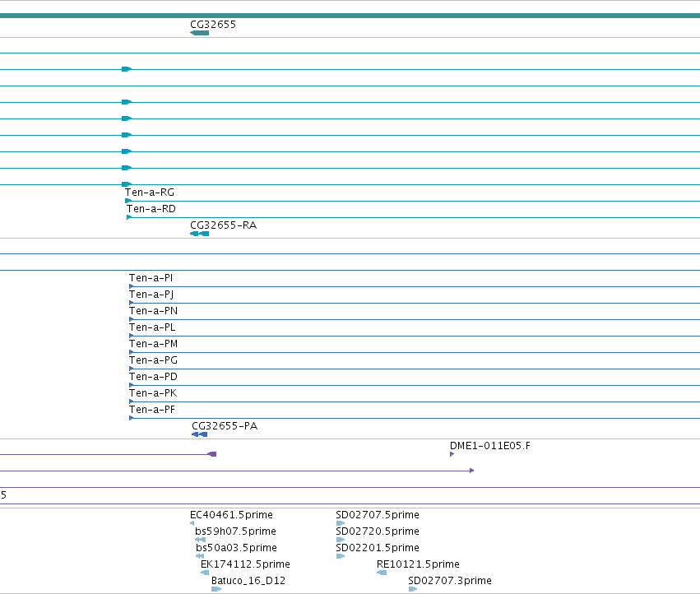Click the CG32655 gene arrow glyph
700x594 pixels.
pyautogui.click(x=200, y=33)
